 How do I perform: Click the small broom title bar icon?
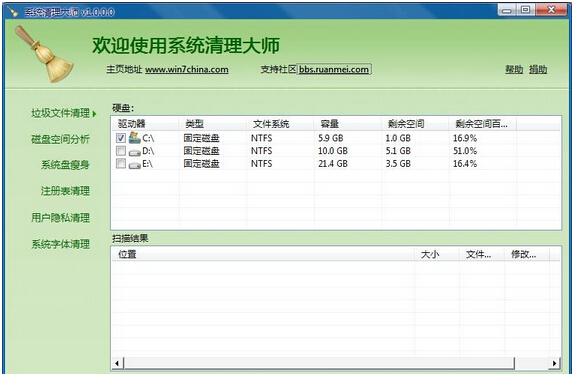(13, 12)
